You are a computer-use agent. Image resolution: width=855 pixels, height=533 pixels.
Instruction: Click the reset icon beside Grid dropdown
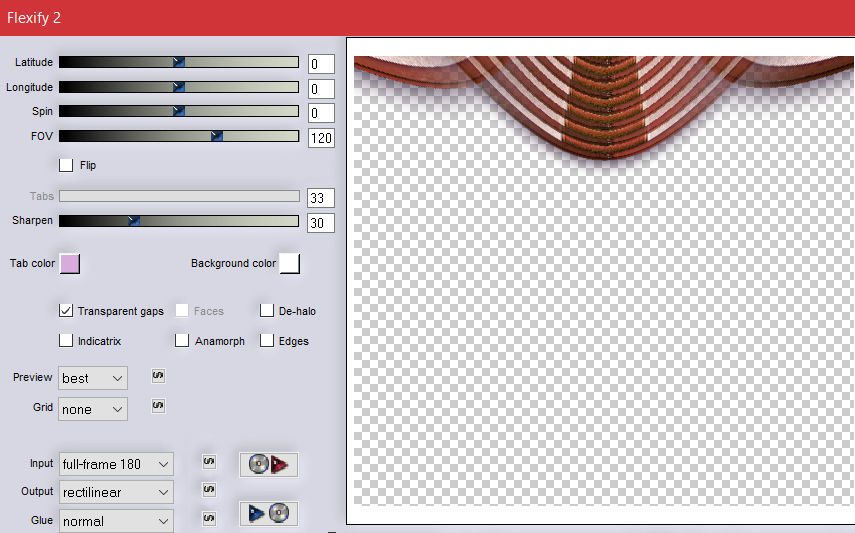pyautogui.click(x=158, y=406)
